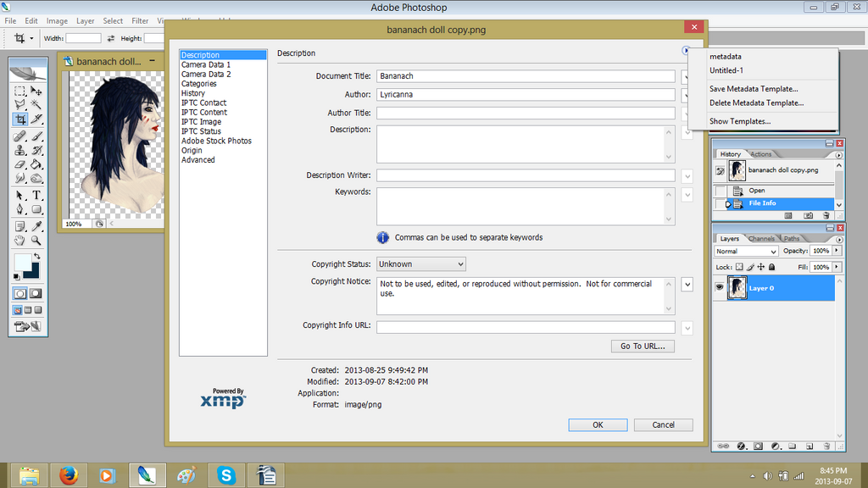Open Crop tool preset picker arrow
Screen dimensions: 868x488
click(31, 38)
